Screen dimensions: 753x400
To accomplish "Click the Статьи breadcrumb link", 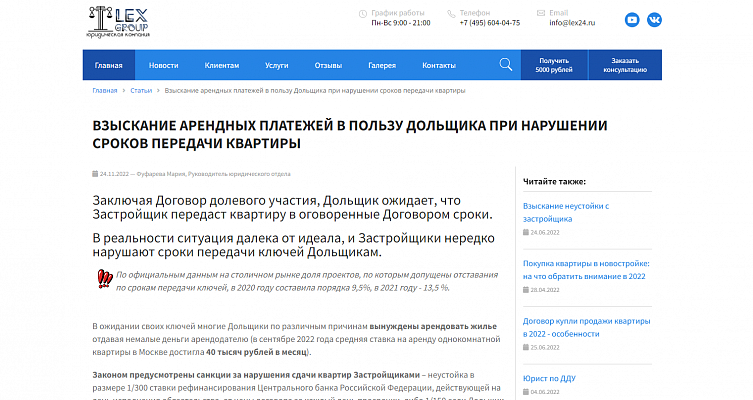I will [x=141, y=90].
